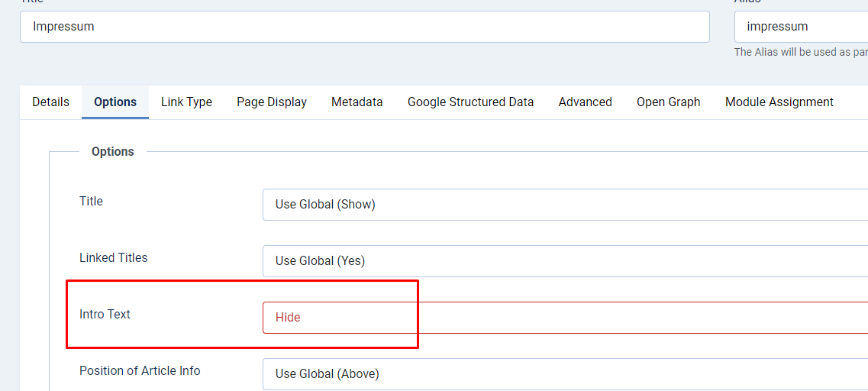Viewport: 868px width, 391px height.
Task: Open the Intro Text Hide dropdown
Action: pos(565,318)
